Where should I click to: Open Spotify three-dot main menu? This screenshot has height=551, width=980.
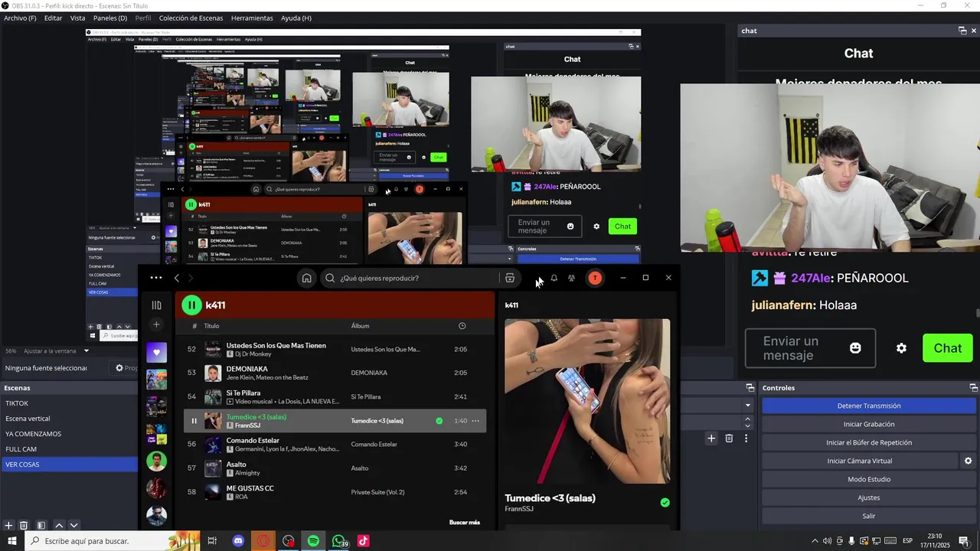[156, 278]
